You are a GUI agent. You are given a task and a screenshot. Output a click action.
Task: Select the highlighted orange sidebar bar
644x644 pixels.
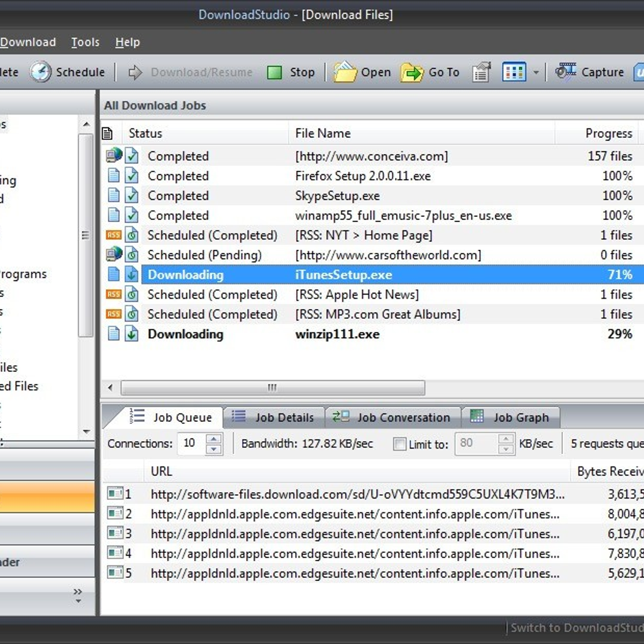tap(47, 496)
